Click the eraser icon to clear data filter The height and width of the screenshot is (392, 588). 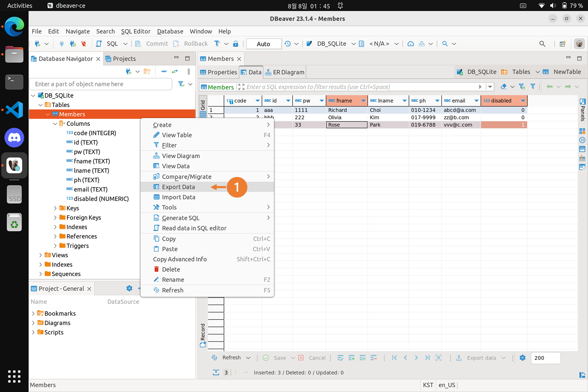(503, 86)
